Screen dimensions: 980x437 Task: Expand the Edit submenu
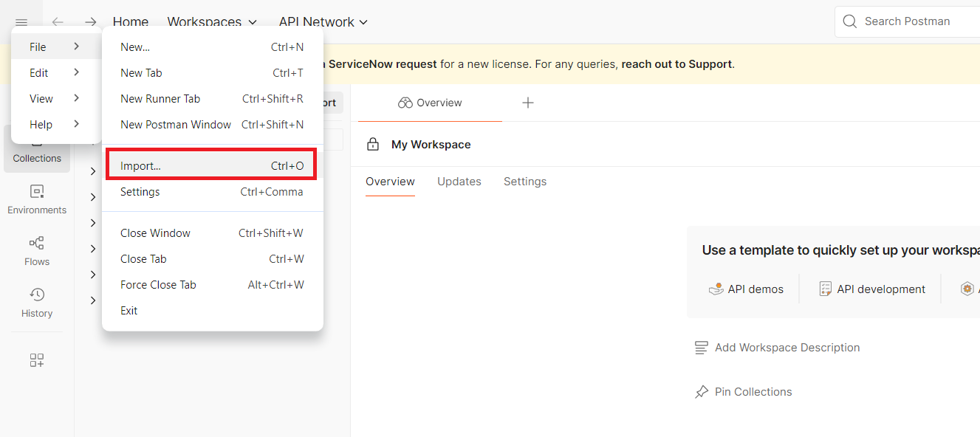pos(55,72)
